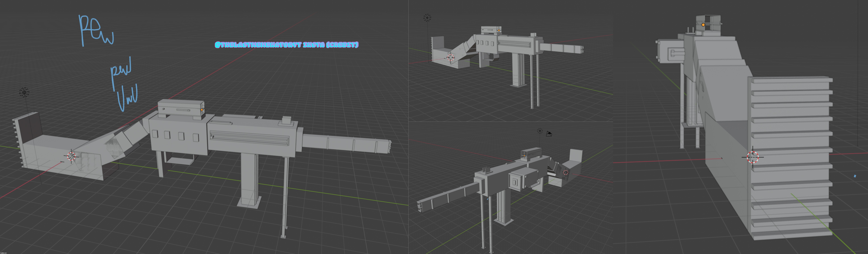
Task: Click the orange origin dot on the scope, left view
Action: point(202,110)
